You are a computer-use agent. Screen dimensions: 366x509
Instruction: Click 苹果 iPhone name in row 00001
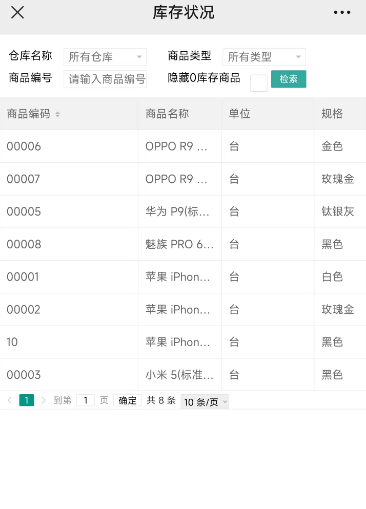pos(178,277)
